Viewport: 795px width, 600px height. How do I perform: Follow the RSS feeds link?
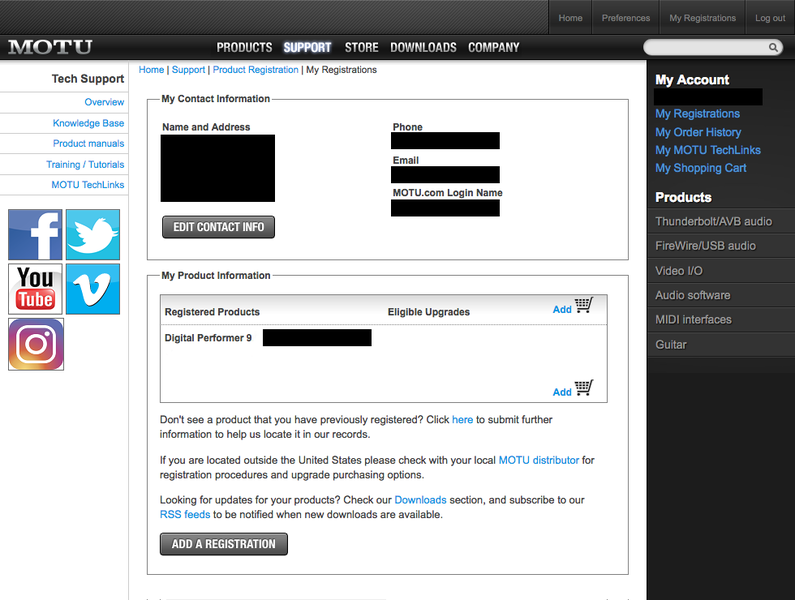(185, 514)
